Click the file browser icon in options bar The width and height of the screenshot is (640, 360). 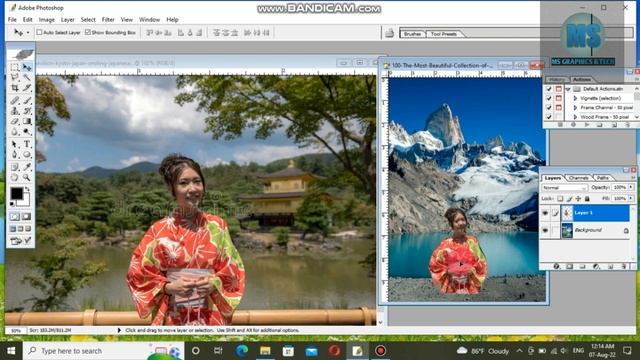tap(389, 33)
